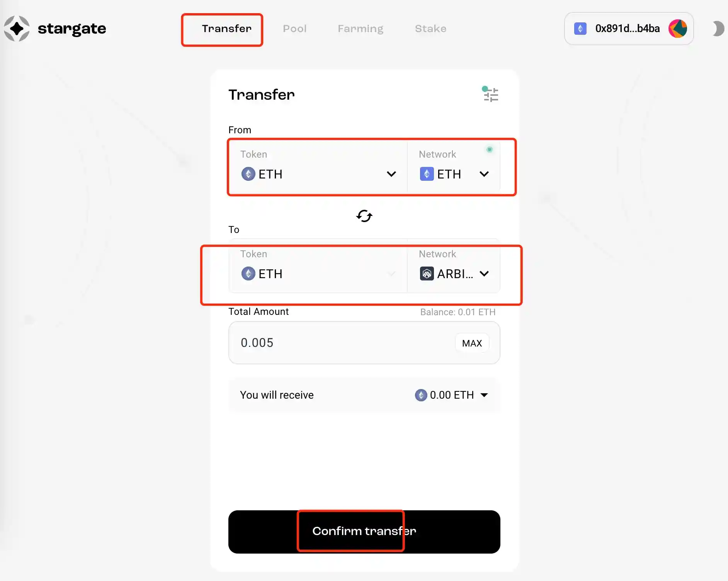The image size is (728, 581).
Task: Click the Stargate logo icon
Action: (x=17, y=29)
